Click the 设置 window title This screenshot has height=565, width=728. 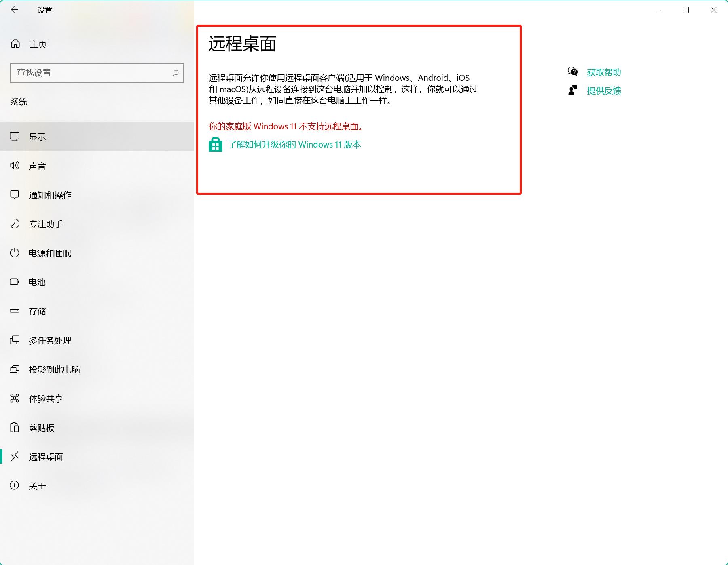45,10
